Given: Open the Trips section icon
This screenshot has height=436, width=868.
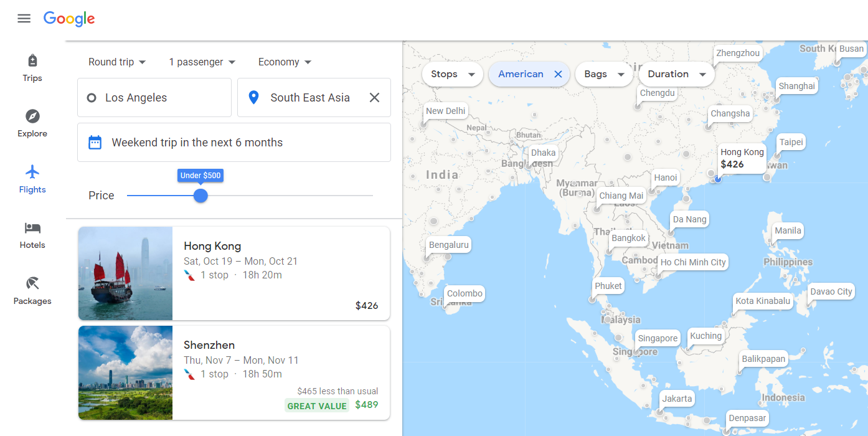Looking at the screenshot, I should coord(32,61).
